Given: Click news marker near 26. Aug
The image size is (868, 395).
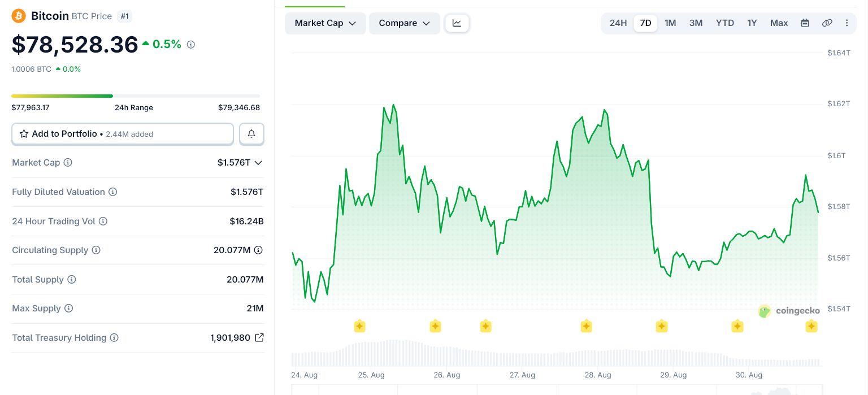Looking at the screenshot, I should coord(435,326).
